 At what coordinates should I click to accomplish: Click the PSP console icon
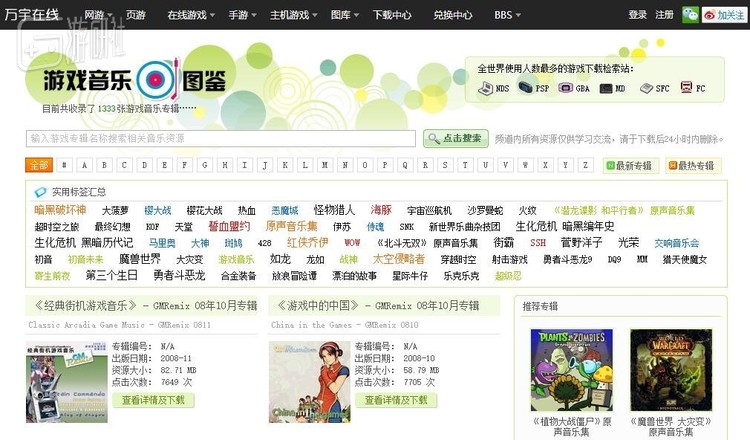[526, 88]
